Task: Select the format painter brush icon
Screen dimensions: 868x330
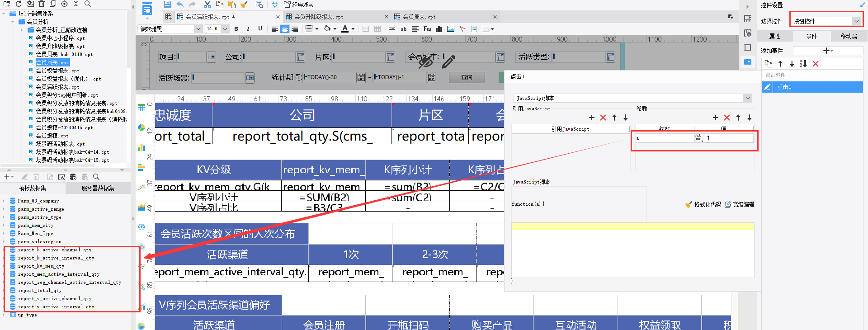Action: (244, 5)
